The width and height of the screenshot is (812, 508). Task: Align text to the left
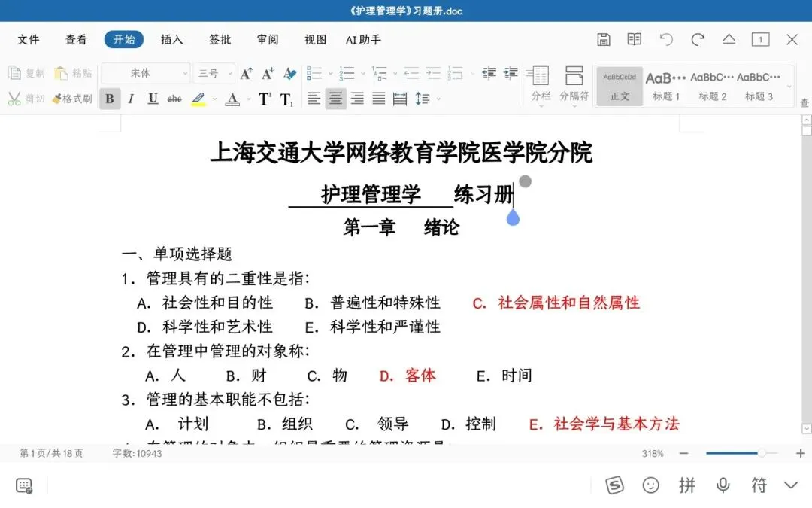pos(314,99)
